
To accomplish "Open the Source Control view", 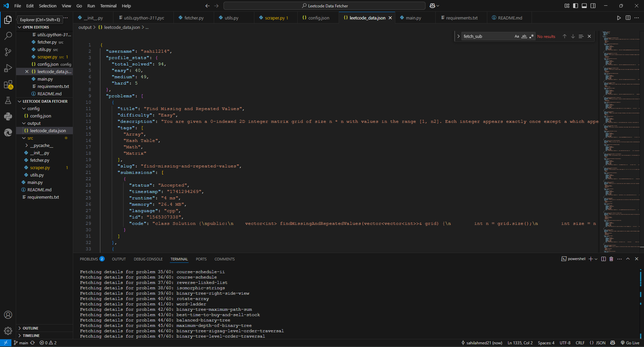I will 8,52.
